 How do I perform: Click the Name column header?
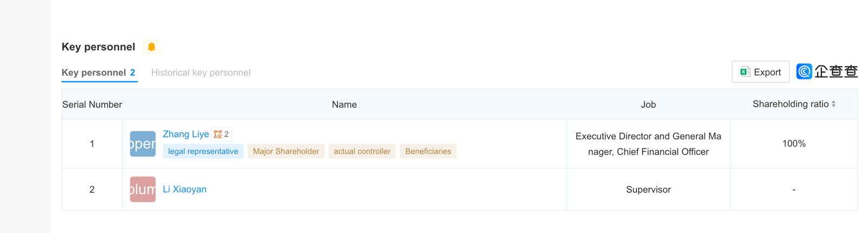344,105
